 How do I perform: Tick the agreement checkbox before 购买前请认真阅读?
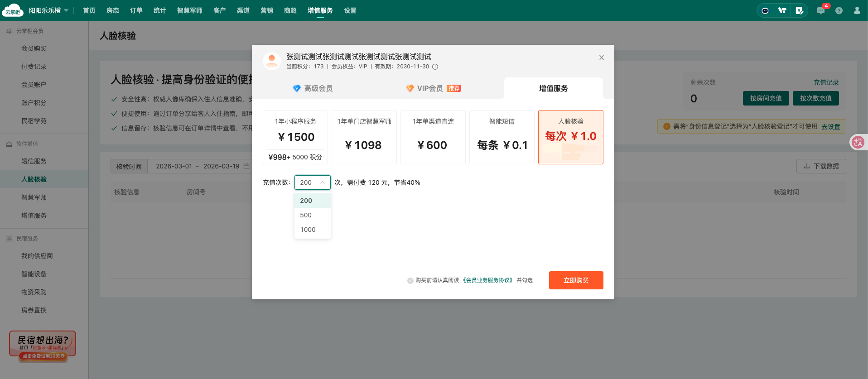tap(410, 281)
